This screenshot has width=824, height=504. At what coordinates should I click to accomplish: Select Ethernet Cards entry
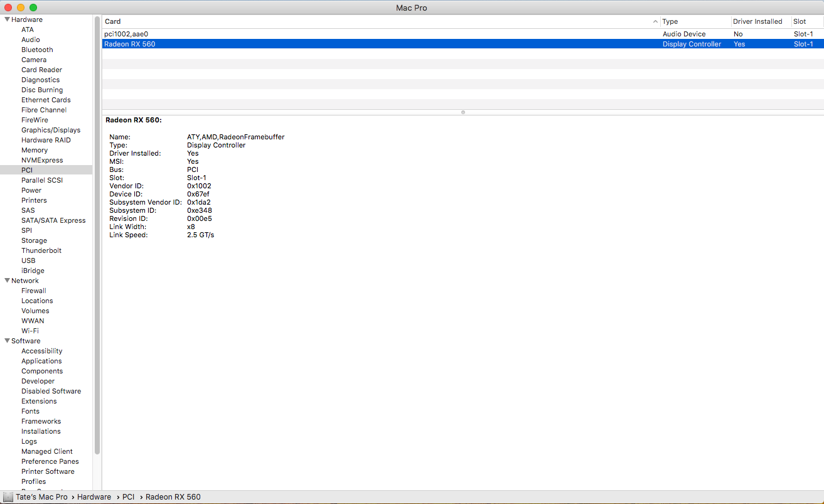(46, 100)
